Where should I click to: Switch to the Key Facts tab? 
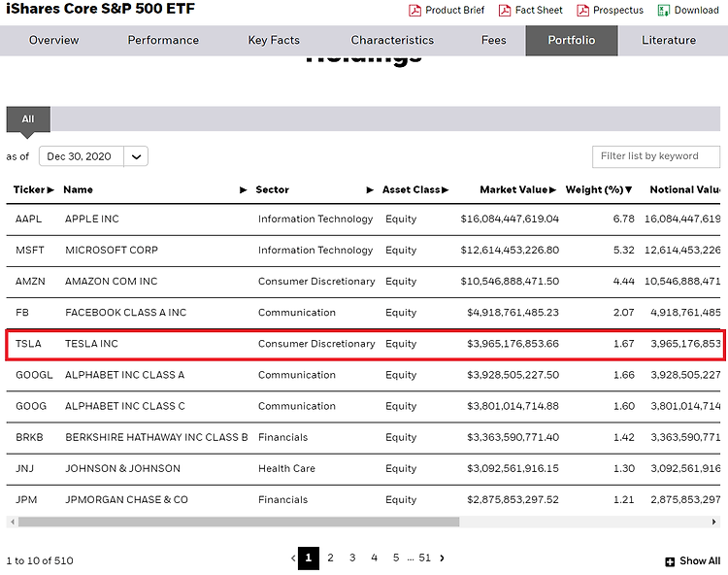[274, 41]
